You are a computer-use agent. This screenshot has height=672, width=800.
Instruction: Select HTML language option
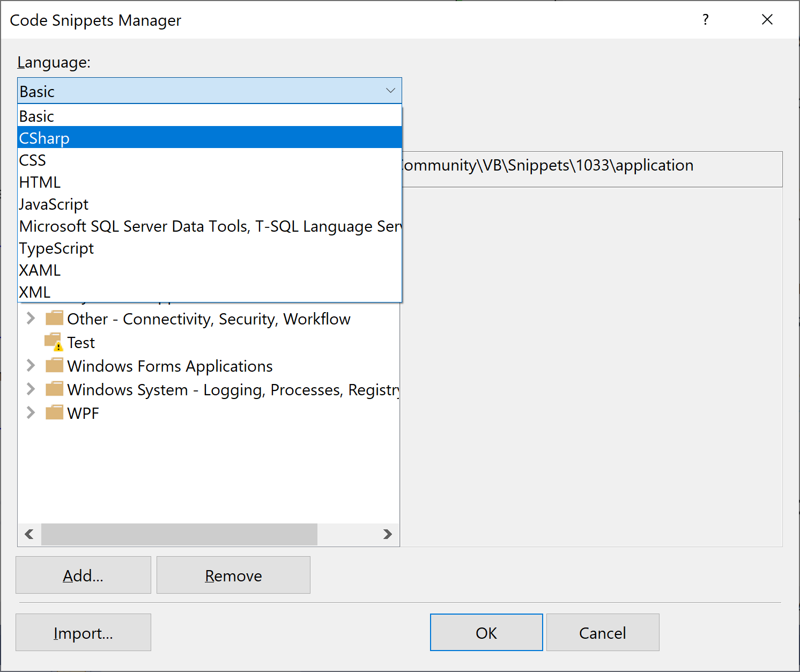point(210,181)
